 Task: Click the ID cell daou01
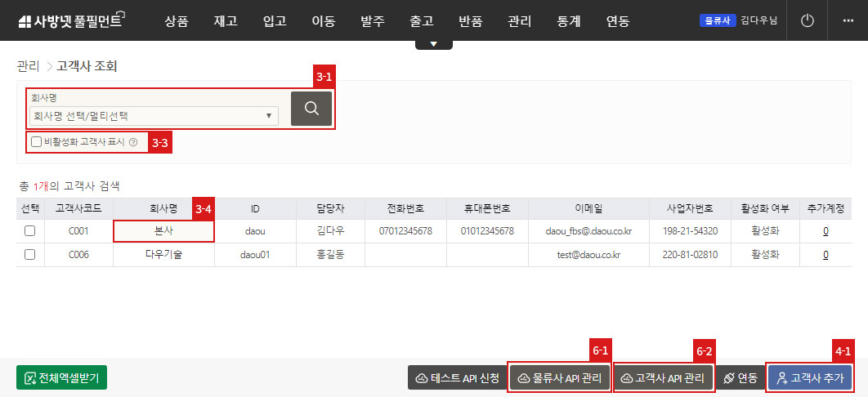[x=255, y=254]
